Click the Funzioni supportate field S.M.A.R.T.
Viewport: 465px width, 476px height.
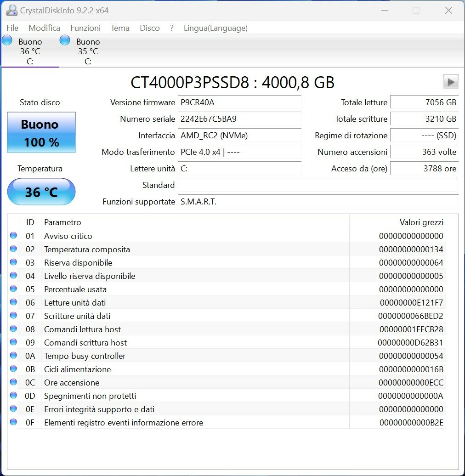pyautogui.click(x=318, y=202)
